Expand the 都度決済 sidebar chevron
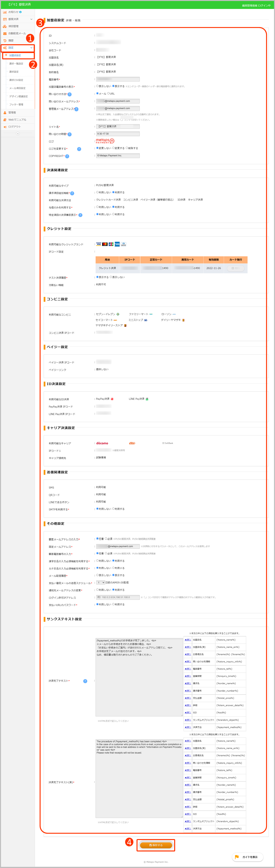The height and width of the screenshot is (868, 275). pos(31,19)
